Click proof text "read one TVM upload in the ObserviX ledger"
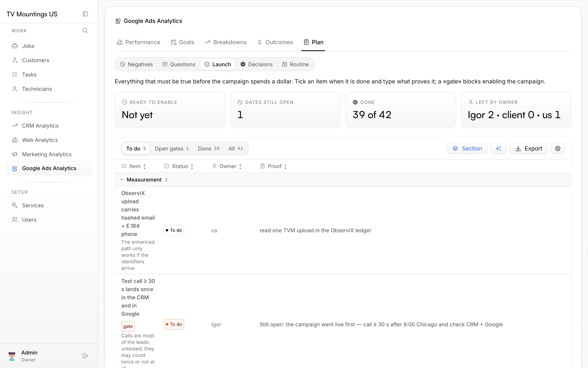The image size is (588, 368). pyautogui.click(x=315, y=230)
